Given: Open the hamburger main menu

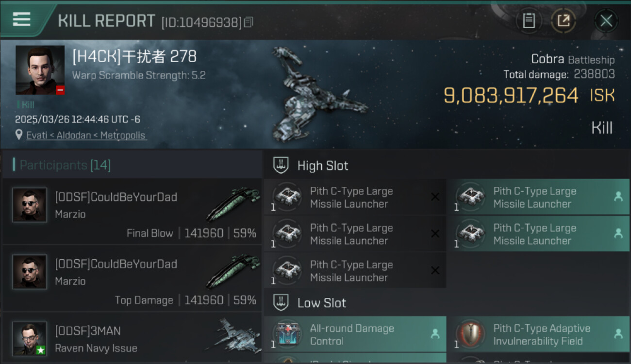Looking at the screenshot, I should pos(21,19).
